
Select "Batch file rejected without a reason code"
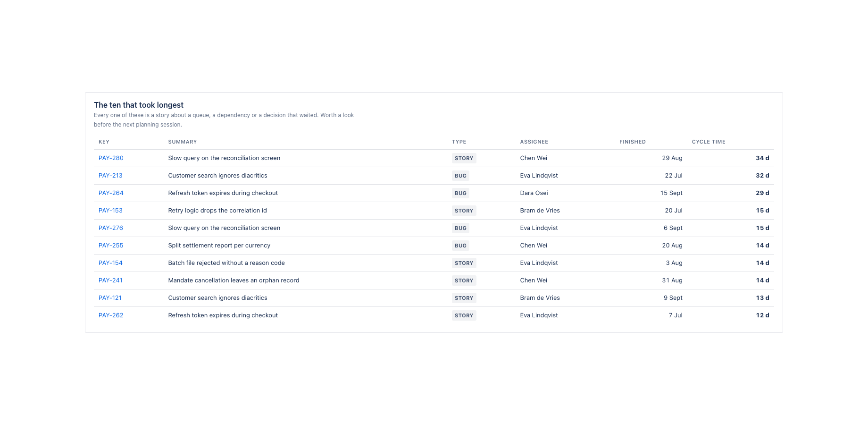[x=226, y=263]
